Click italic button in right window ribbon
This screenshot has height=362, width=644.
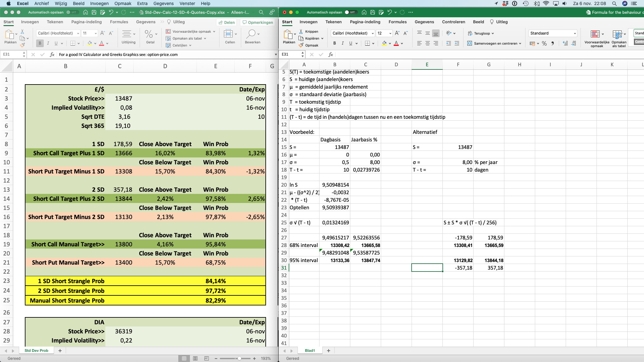click(342, 43)
